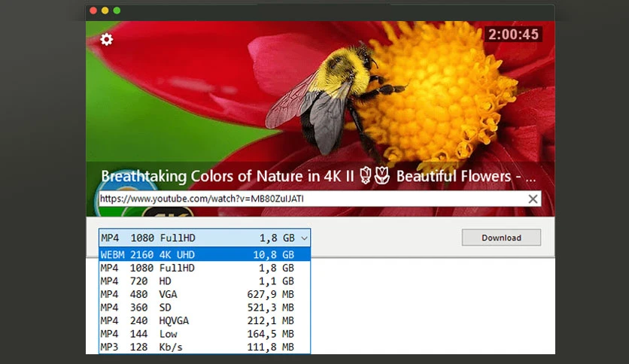Click the green maximize window button
Image resolution: width=629 pixels, height=364 pixels.
(x=117, y=11)
